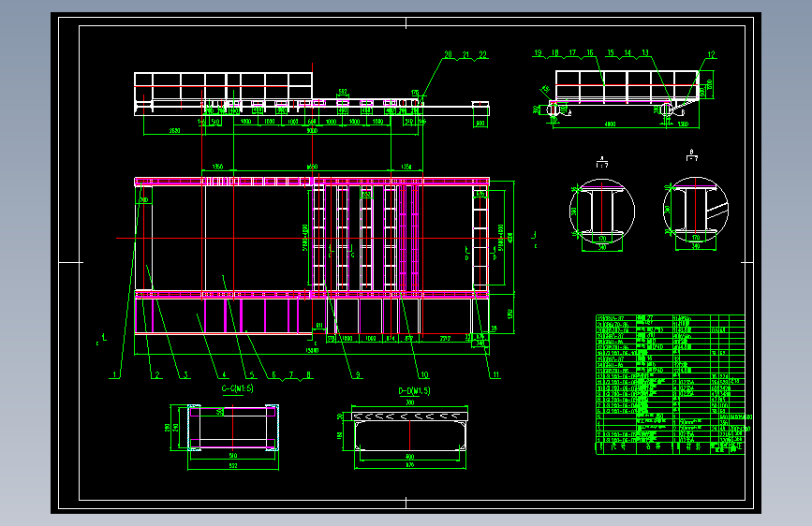Select part callout number 19
This screenshot has width=812, height=526.
(538, 52)
